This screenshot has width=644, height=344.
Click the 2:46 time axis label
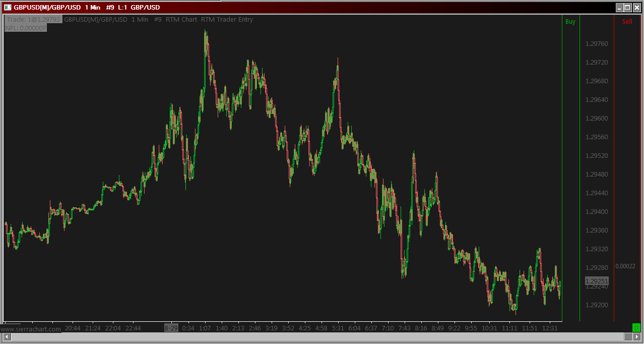tap(255, 328)
